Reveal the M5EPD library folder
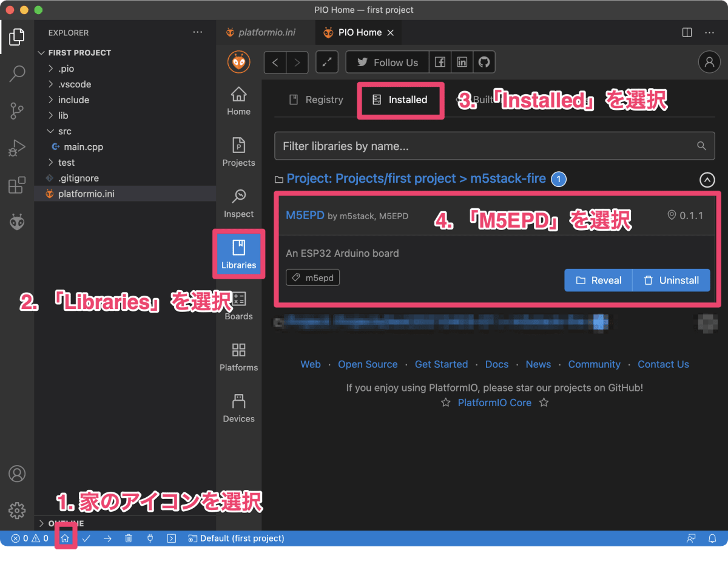728x564 pixels. point(599,280)
